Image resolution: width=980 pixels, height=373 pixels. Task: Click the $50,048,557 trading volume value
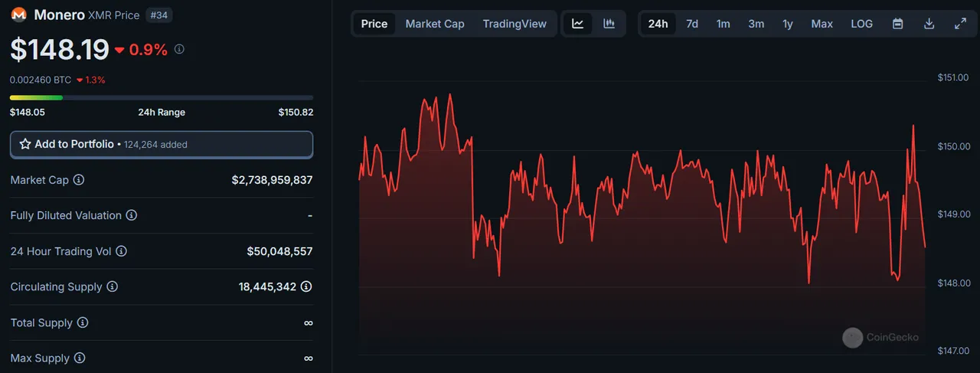279,251
